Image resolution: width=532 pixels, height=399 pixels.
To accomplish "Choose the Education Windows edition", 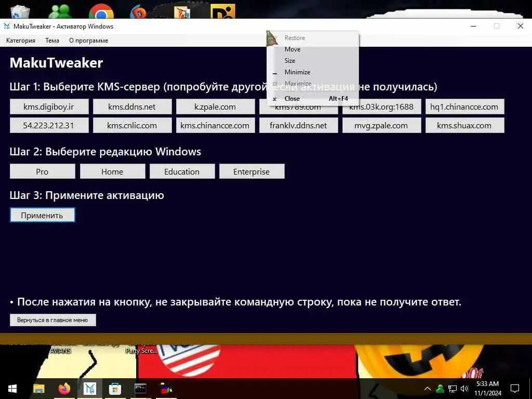I will pos(182,171).
